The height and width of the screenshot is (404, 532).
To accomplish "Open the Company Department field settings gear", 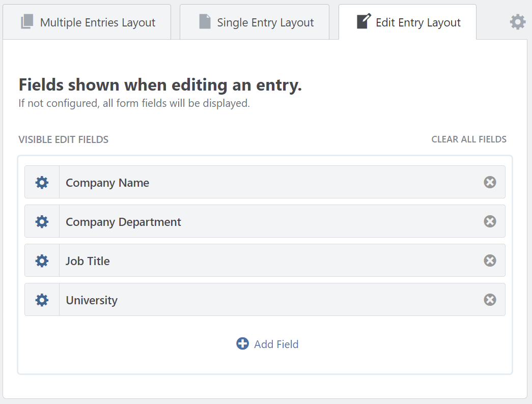I will pos(42,221).
